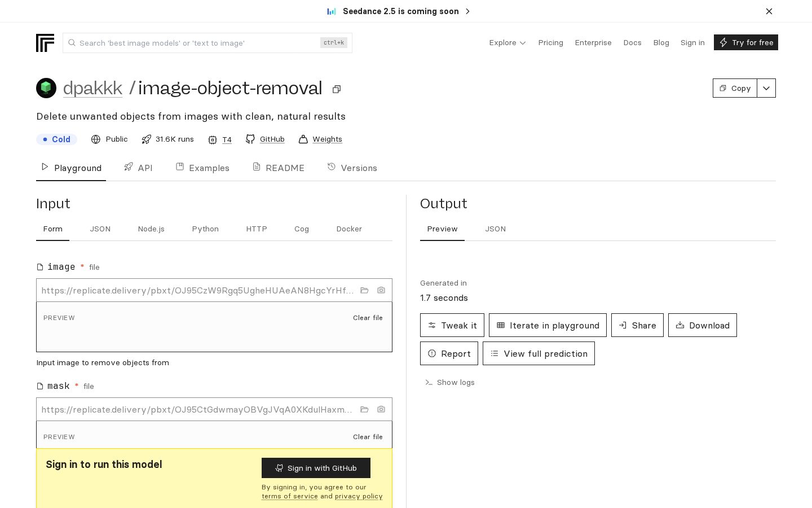Viewport: 812px width, 508px height.
Task: Click the Cold status badge
Action: tap(56, 139)
